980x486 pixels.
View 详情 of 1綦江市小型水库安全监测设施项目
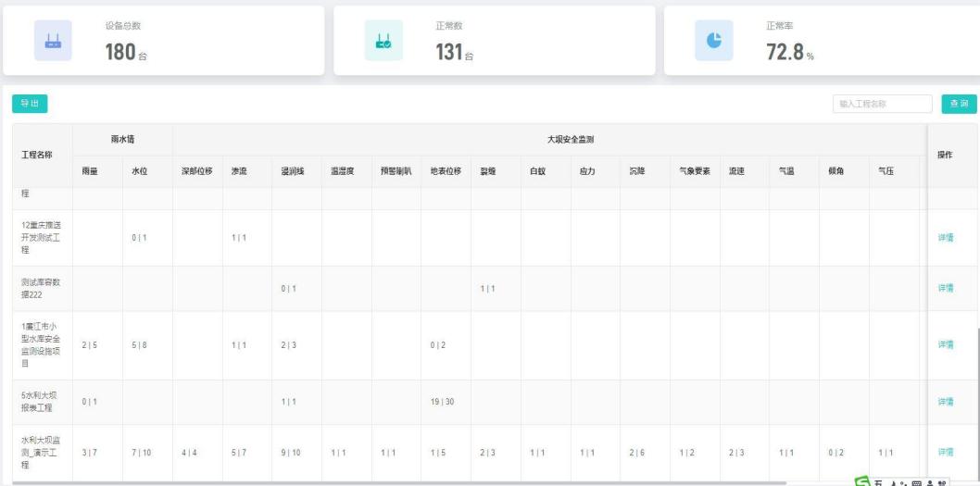tap(945, 344)
